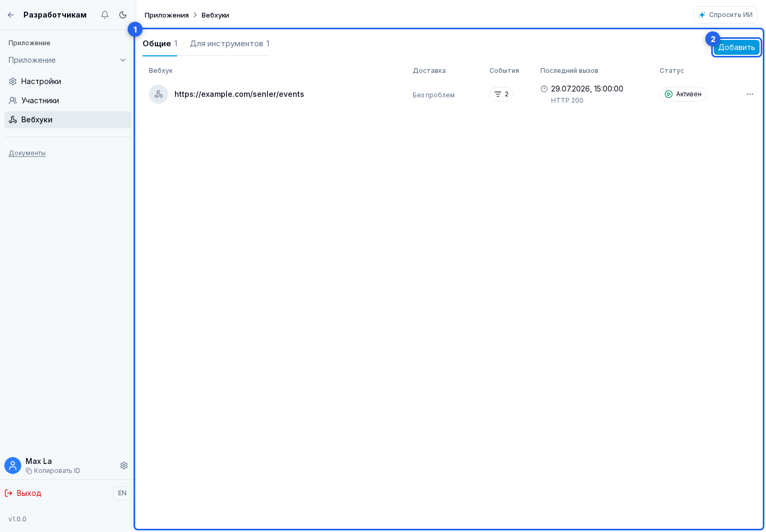The height and width of the screenshot is (532, 766).
Task: Open notifications bell icon
Action: pyautogui.click(x=105, y=15)
